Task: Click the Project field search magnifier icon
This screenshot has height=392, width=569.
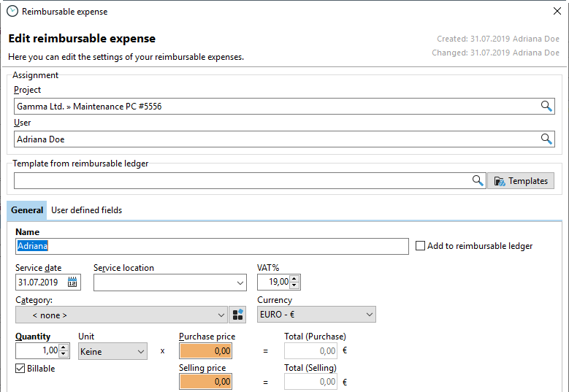Action: (x=546, y=107)
